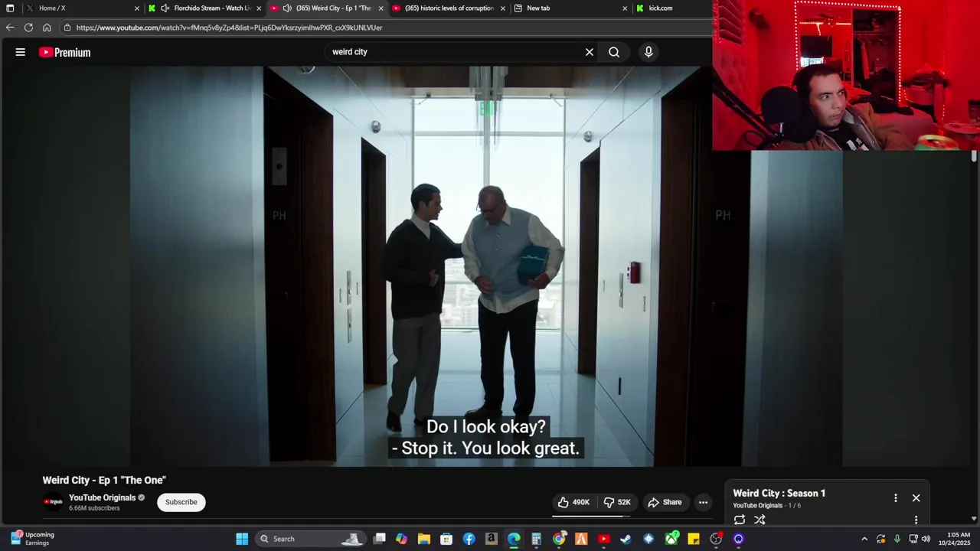Viewport: 980px width, 551px height.
Task: Open the video's more actions ellipsis
Action: 703,502
